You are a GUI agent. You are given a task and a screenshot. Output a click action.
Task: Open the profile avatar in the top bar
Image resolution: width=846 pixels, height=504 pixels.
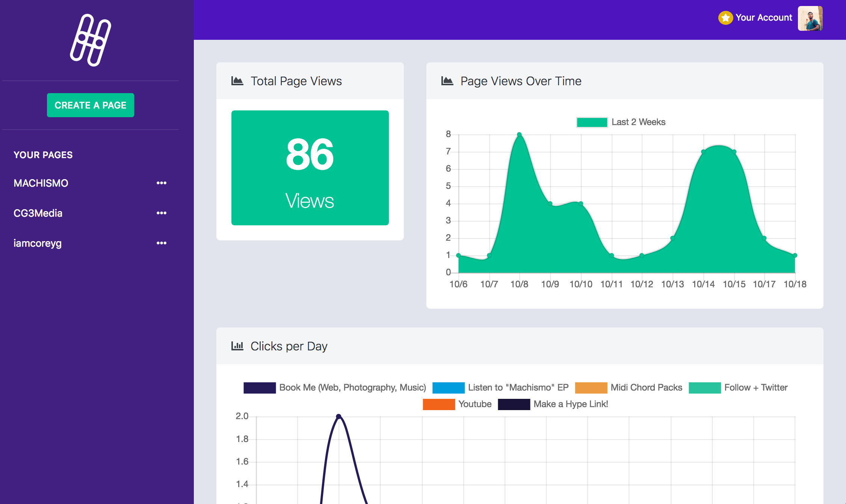tap(810, 18)
